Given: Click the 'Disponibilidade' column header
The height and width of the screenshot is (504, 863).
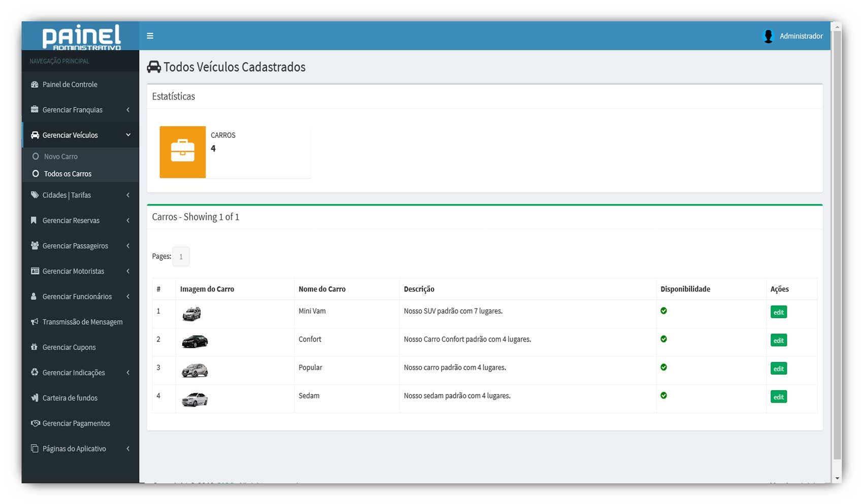Looking at the screenshot, I should coord(685,289).
